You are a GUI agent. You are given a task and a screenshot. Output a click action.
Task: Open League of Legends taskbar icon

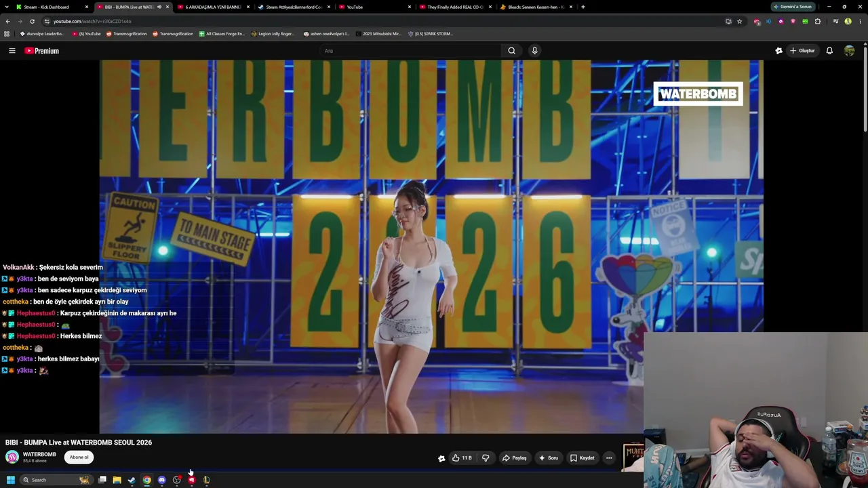[x=206, y=480]
